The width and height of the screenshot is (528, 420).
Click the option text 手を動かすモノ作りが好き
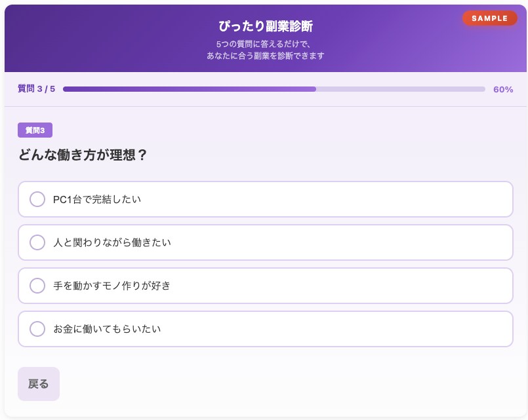[x=112, y=286]
